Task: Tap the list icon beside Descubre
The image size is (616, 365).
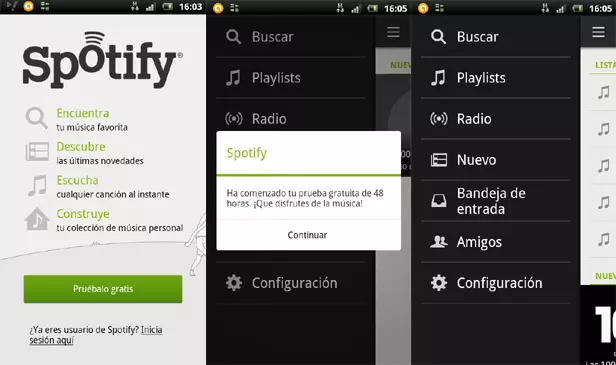Action: (x=37, y=152)
